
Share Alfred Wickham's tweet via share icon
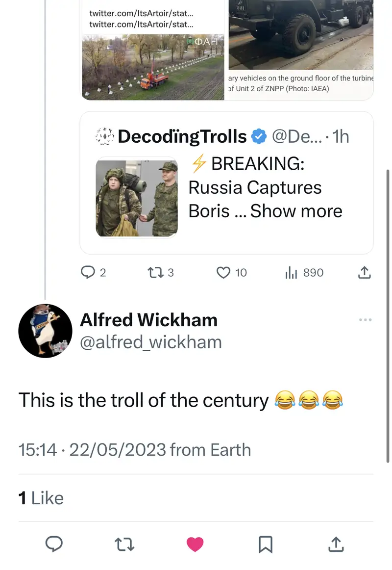336,544
